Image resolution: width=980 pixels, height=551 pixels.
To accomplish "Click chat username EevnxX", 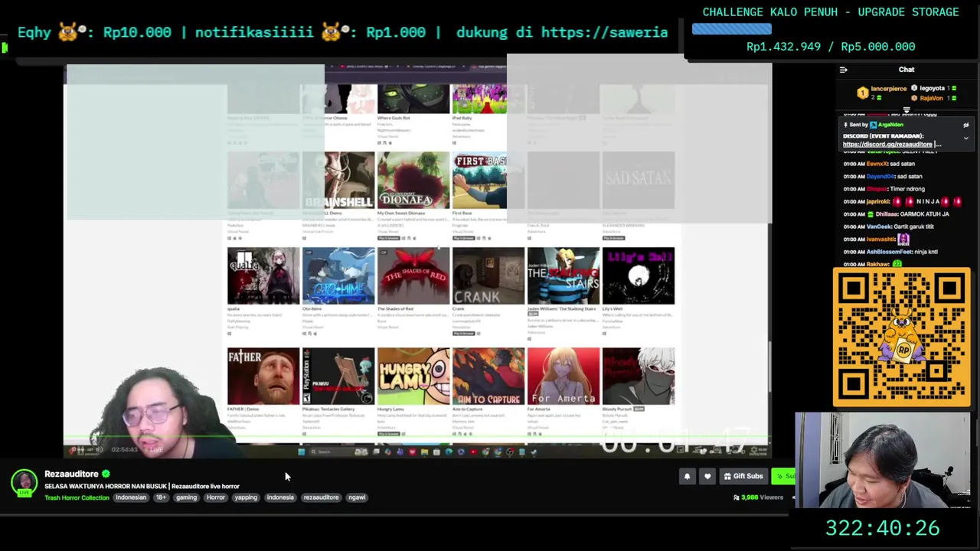I will [877, 164].
